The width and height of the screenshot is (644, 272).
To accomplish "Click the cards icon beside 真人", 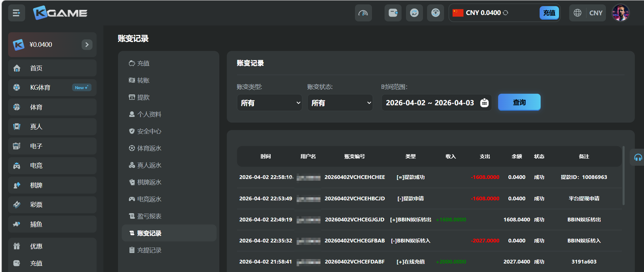I will (x=17, y=127).
